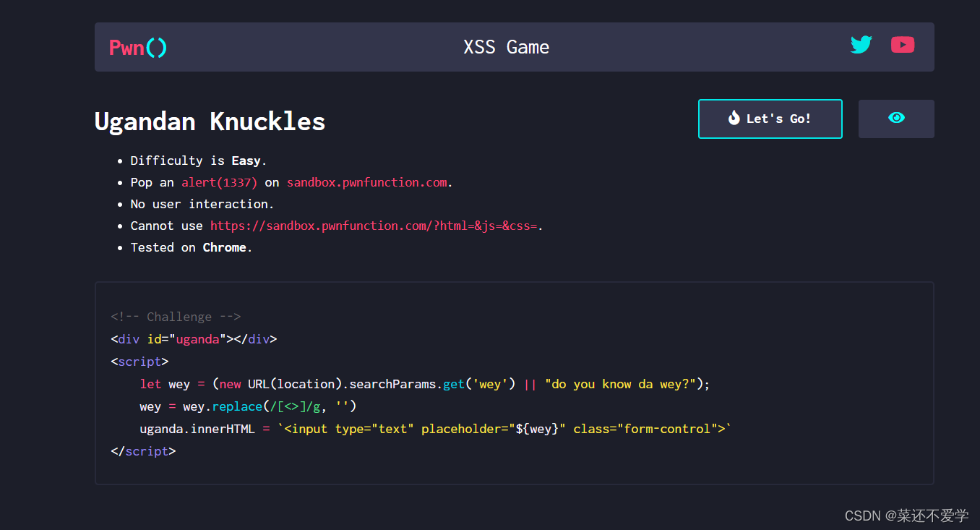Click the XSS Game header title
Viewport: 980px width, 530px height.
pyautogui.click(x=506, y=47)
